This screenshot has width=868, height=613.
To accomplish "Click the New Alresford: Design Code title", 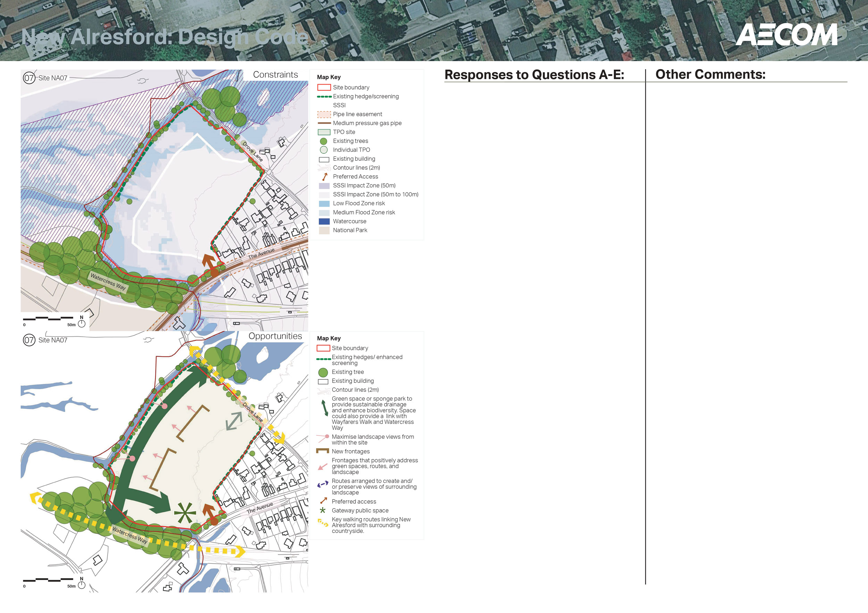I will pyautogui.click(x=165, y=37).
